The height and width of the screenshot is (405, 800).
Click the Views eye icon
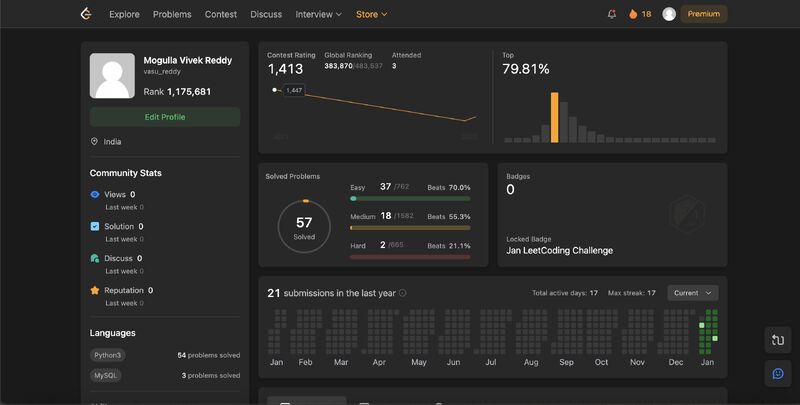94,194
